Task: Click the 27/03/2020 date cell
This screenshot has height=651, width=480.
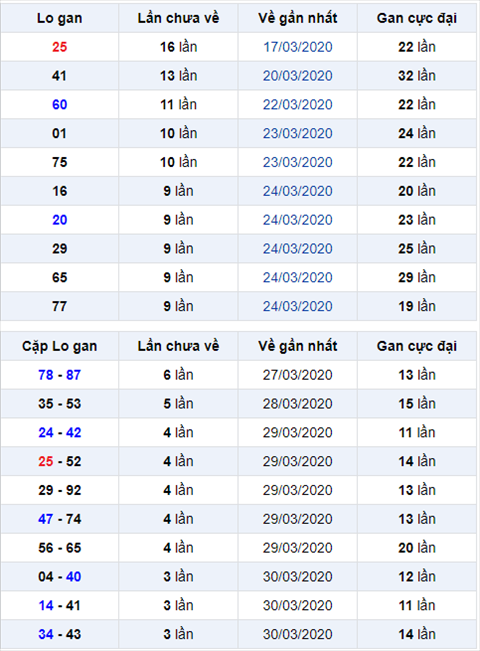Action: click(297, 375)
